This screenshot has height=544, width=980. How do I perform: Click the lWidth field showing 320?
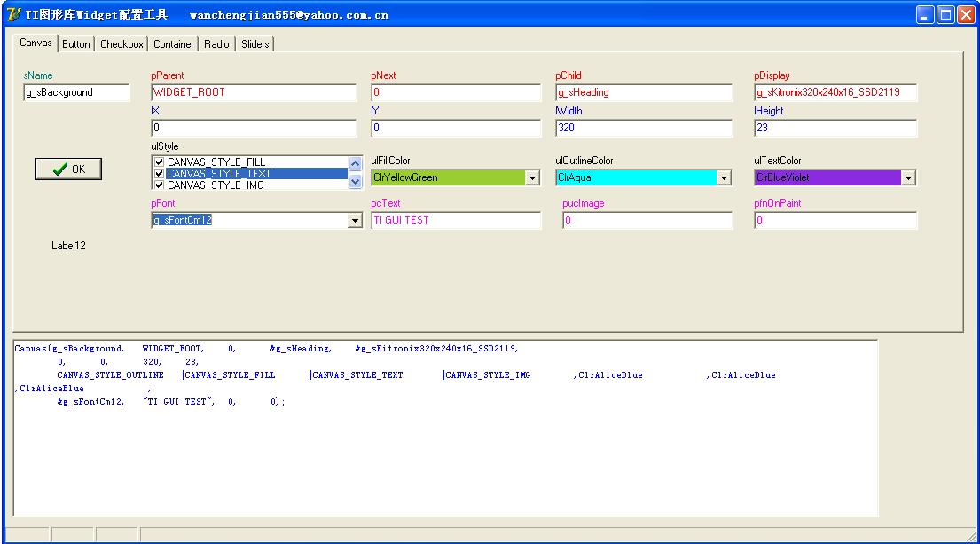[x=644, y=128]
